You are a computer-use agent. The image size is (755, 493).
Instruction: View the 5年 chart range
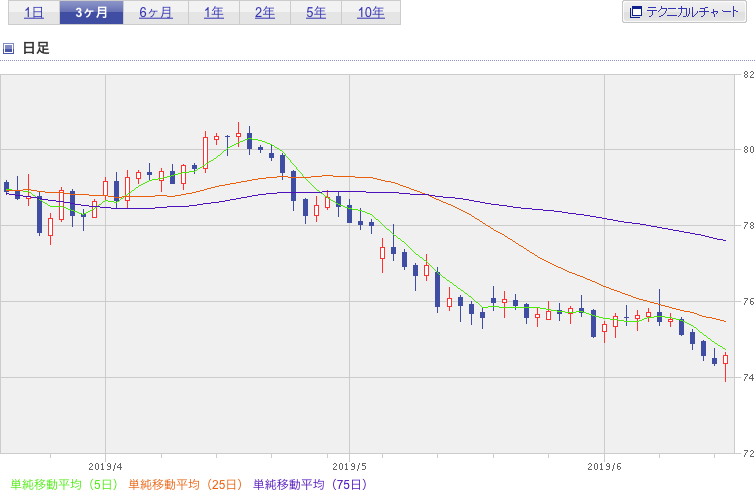[x=316, y=12]
